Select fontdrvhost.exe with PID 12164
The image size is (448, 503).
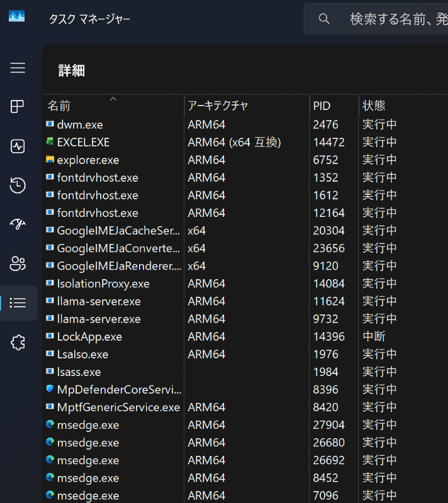98,213
